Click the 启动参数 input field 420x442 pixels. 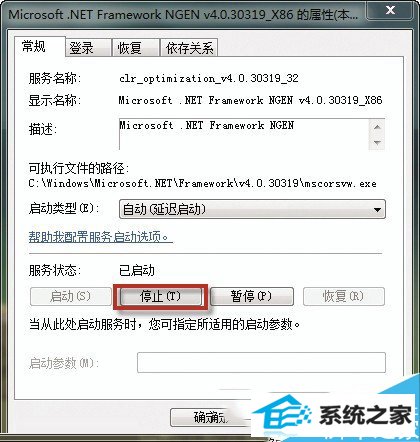[261, 362]
